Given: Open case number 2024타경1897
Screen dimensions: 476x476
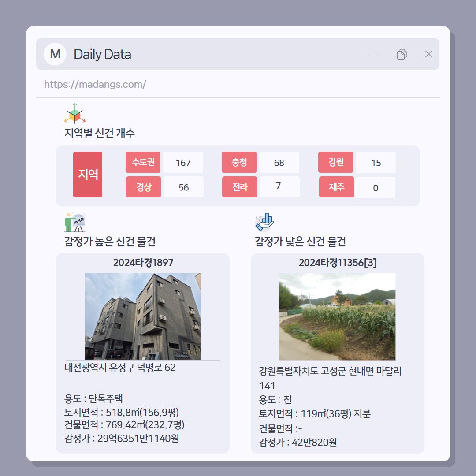Looking at the screenshot, I should (x=143, y=263).
